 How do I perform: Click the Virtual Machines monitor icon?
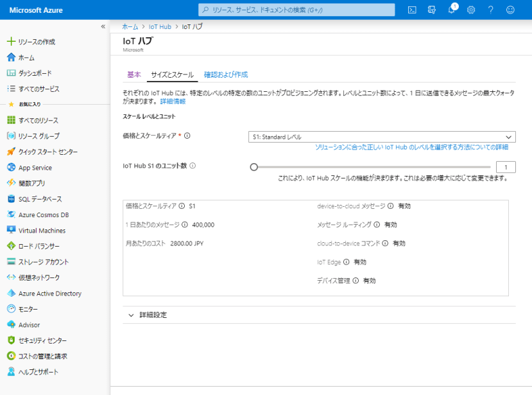click(x=11, y=231)
